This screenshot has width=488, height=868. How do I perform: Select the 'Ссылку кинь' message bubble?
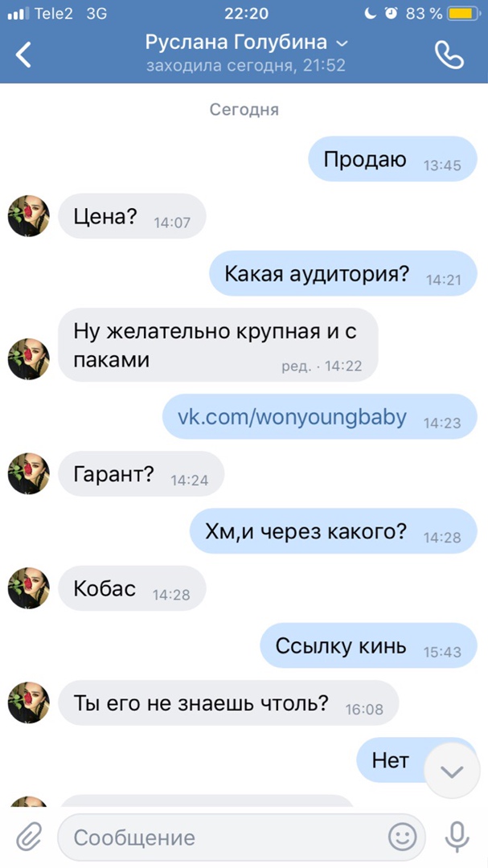point(368,645)
